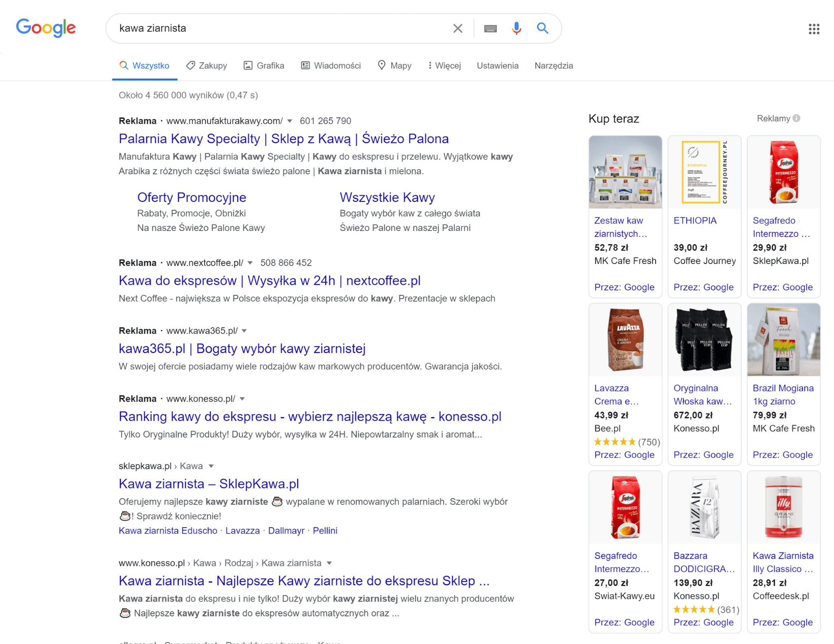Open Brazil Mogiana 1kg ziarno title
The height and width of the screenshot is (644, 834).
[x=783, y=395]
